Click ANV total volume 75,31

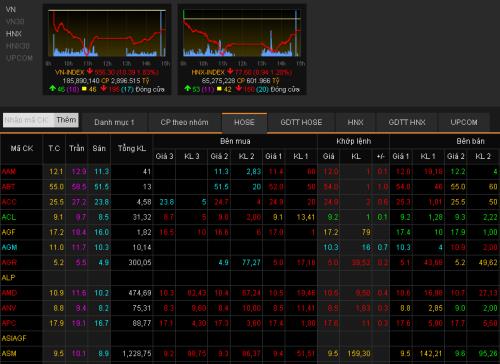point(142,308)
